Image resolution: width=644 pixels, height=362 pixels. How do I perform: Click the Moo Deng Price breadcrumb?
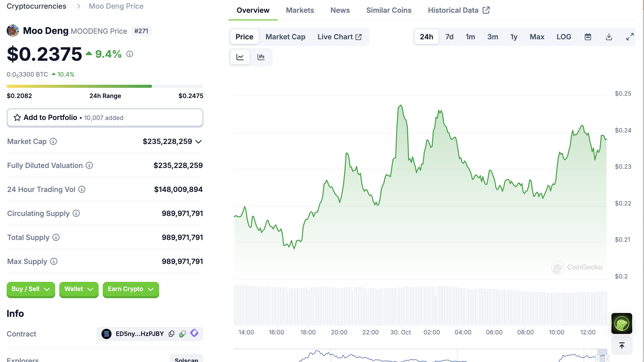116,6
